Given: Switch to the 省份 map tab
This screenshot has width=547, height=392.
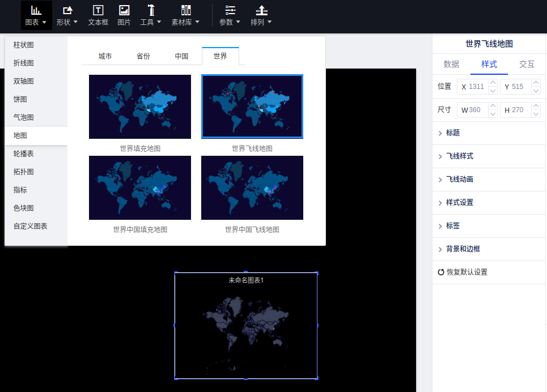Looking at the screenshot, I should tap(143, 56).
